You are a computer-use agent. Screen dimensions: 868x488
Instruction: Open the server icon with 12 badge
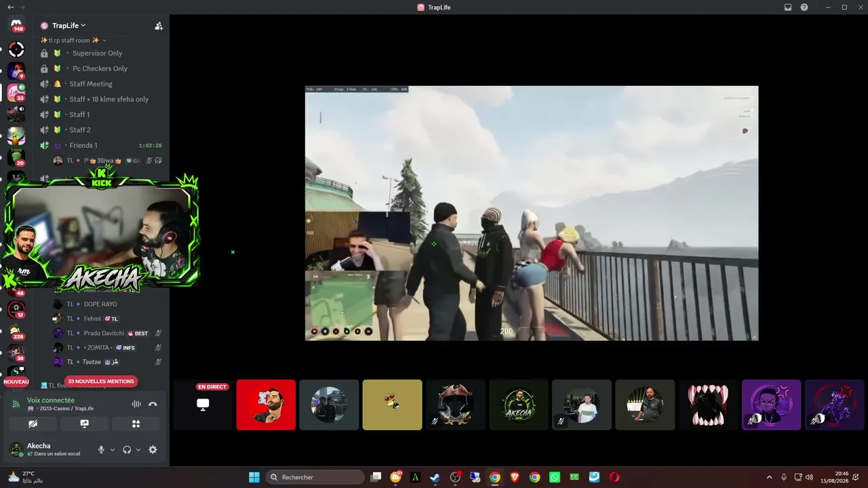tap(16, 309)
